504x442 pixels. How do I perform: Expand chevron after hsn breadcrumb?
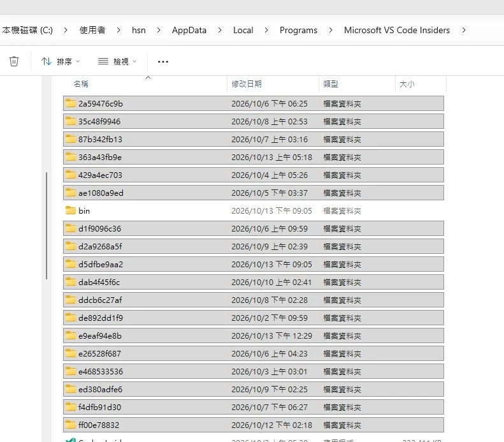[159, 30]
